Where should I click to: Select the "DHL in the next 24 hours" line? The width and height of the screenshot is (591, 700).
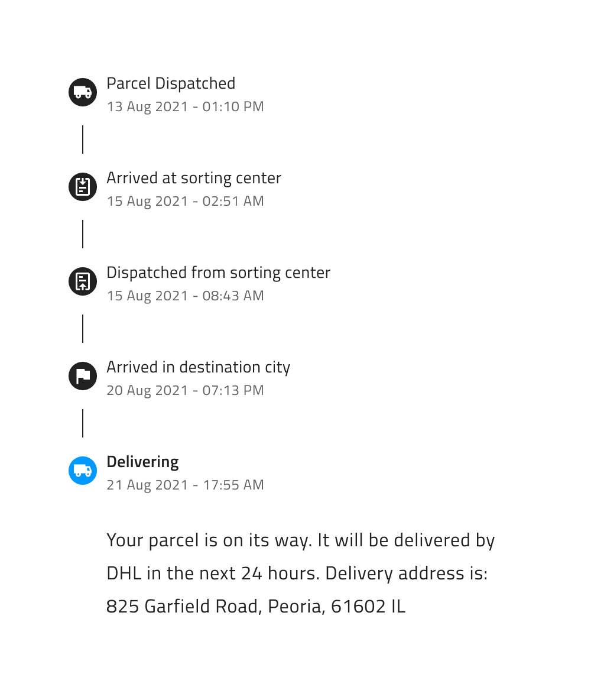[297, 573]
